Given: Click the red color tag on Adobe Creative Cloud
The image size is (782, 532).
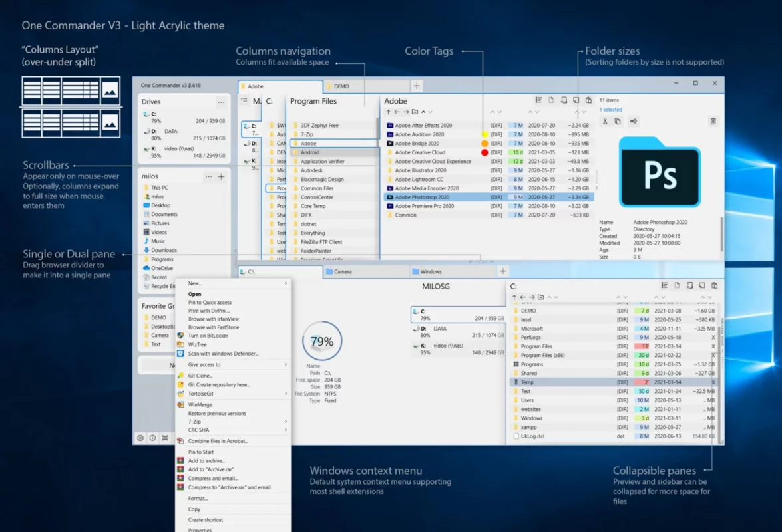Looking at the screenshot, I should [485, 152].
